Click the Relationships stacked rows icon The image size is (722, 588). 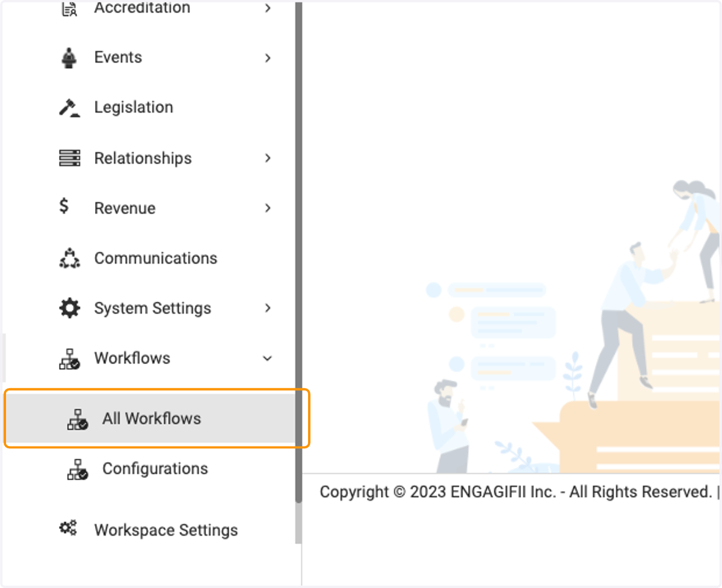point(69,158)
